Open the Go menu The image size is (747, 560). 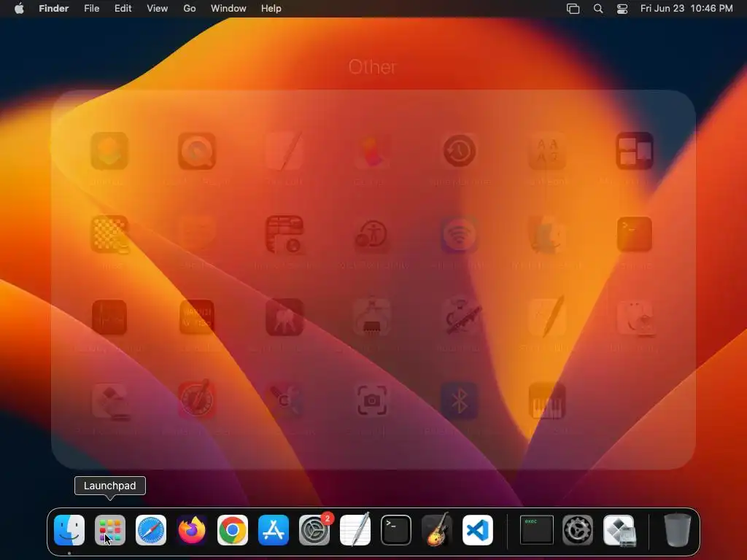point(190,9)
